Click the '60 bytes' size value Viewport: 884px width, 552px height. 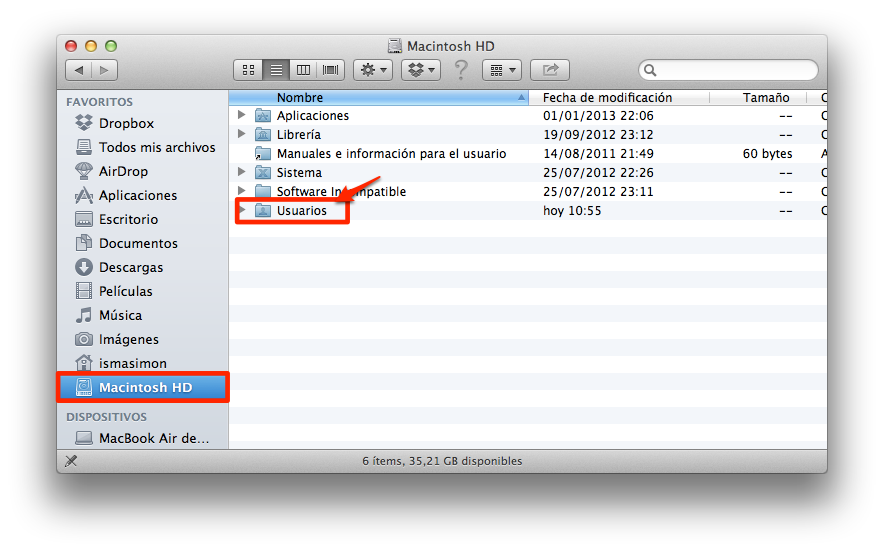767,153
